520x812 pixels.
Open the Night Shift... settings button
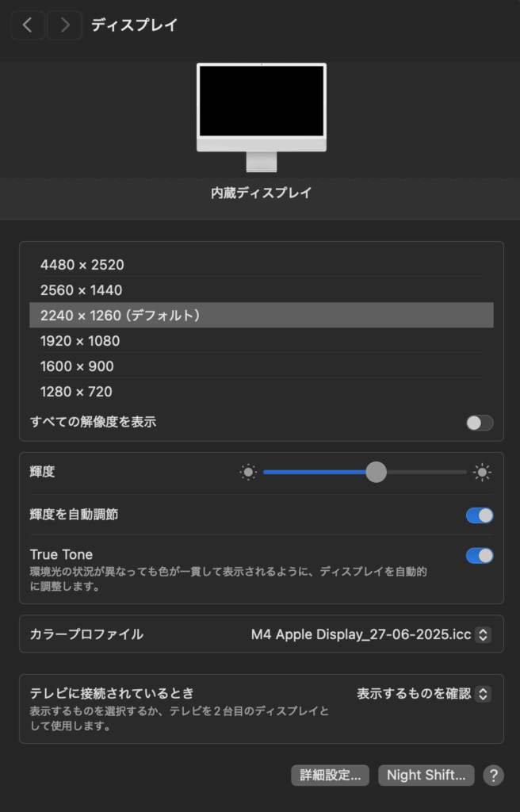tap(426, 775)
